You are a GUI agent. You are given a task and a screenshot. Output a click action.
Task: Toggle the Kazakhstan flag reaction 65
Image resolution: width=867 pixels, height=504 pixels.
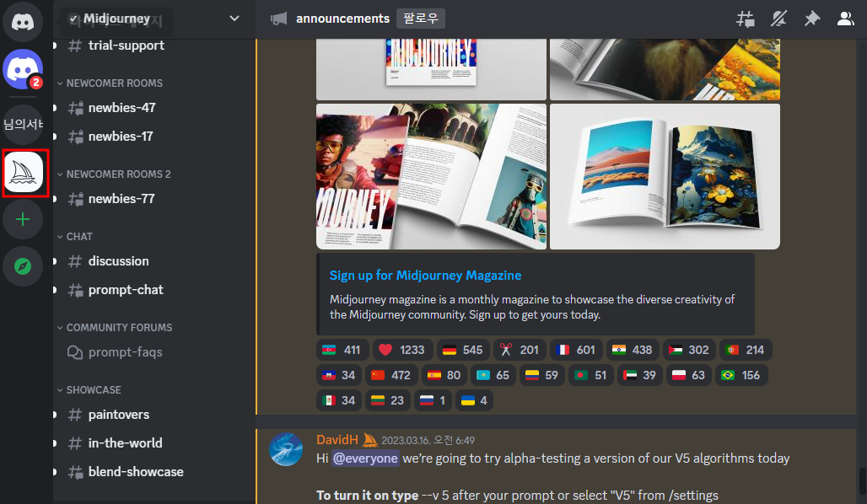(493, 375)
